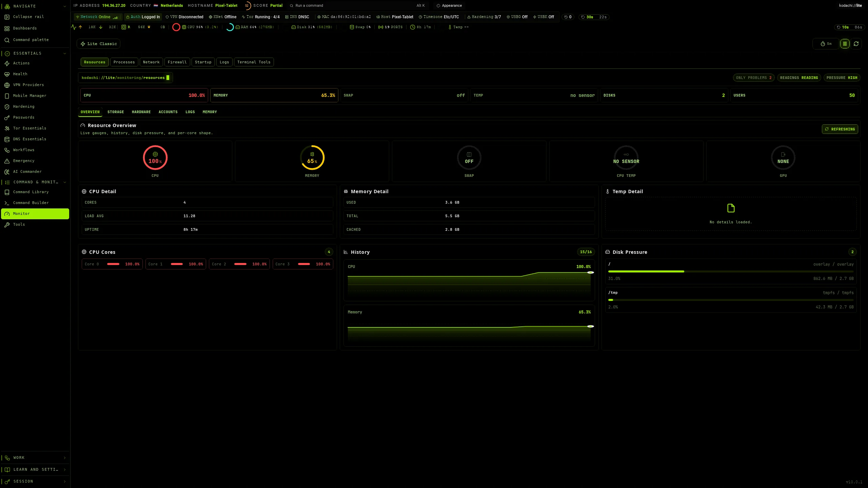Viewport: 868px width, 488px height.
Task: Click the Core 0 usage bar
Action: [x=113, y=264]
